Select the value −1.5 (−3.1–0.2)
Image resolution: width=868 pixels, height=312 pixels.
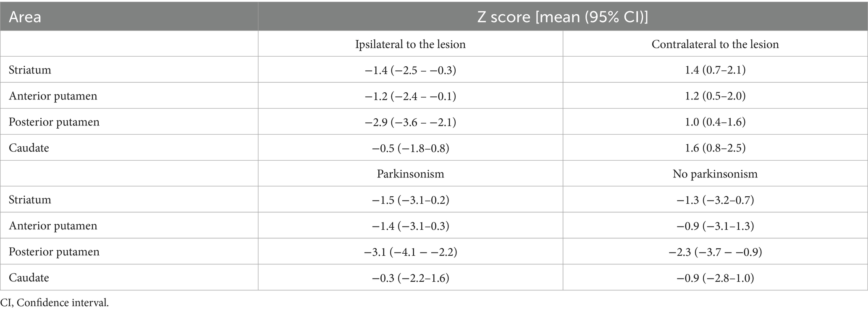[x=410, y=200]
